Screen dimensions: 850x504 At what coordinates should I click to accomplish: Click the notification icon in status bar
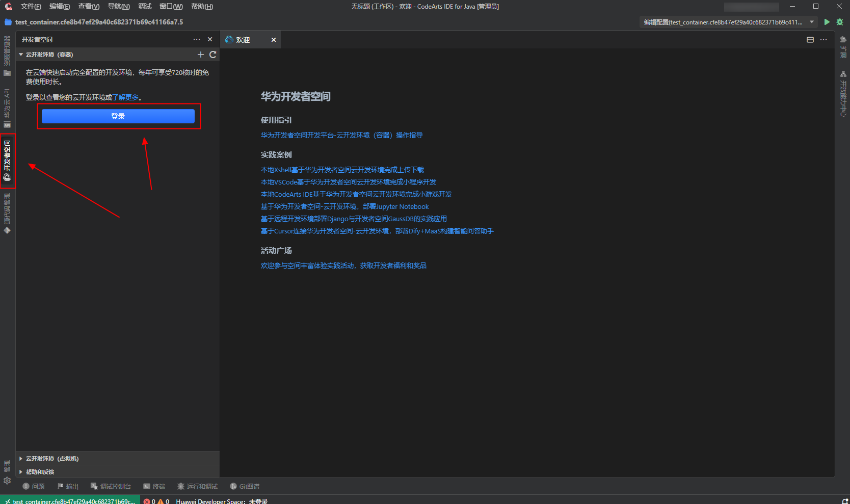(x=844, y=501)
